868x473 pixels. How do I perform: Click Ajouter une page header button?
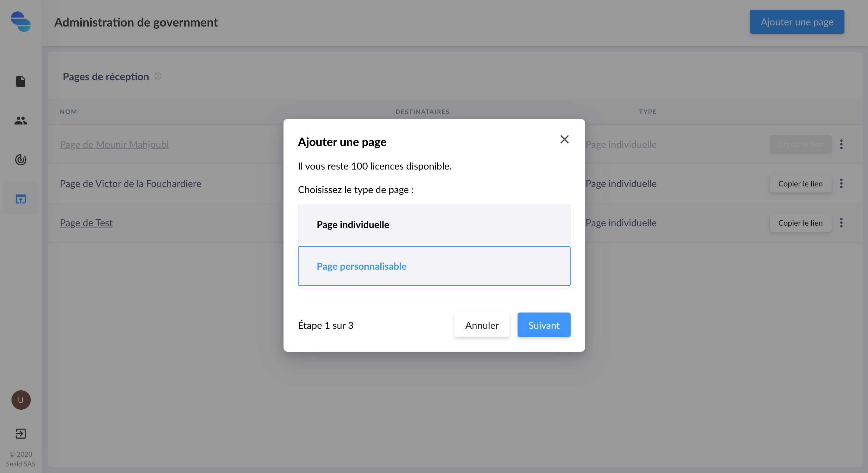797,22
